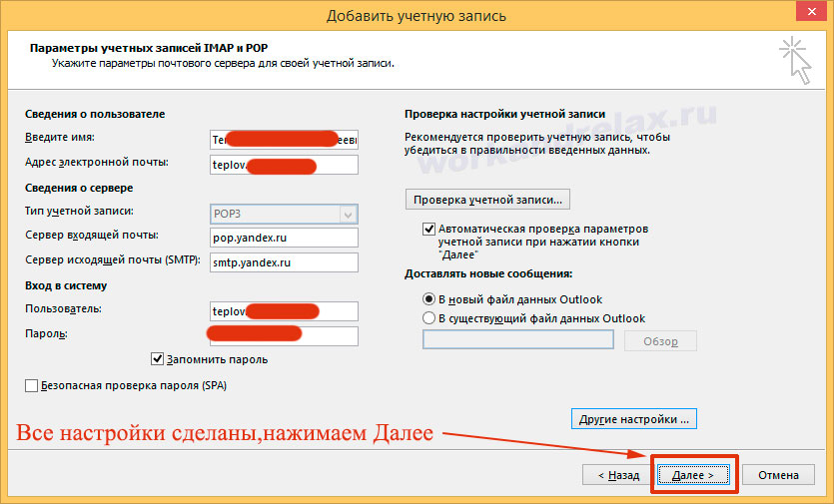The width and height of the screenshot is (834, 504).
Task: Click the Пользователь username input field
Action: [x=283, y=311]
